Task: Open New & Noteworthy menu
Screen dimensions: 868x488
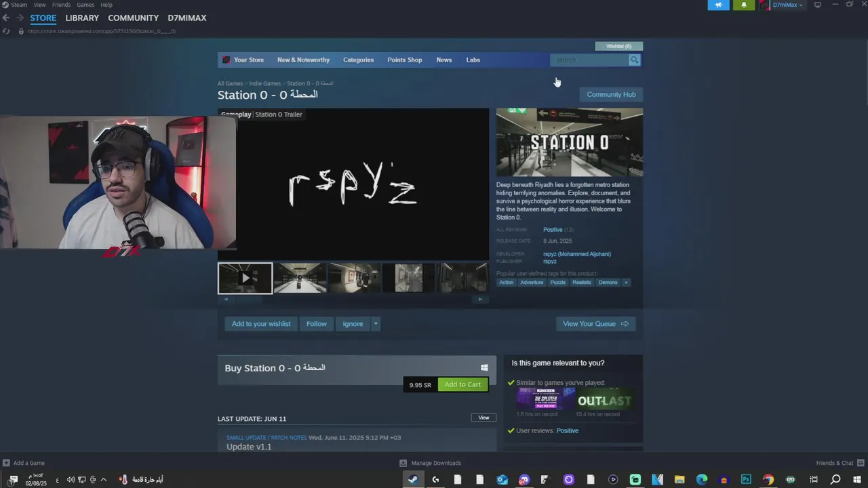Action: pyautogui.click(x=303, y=60)
